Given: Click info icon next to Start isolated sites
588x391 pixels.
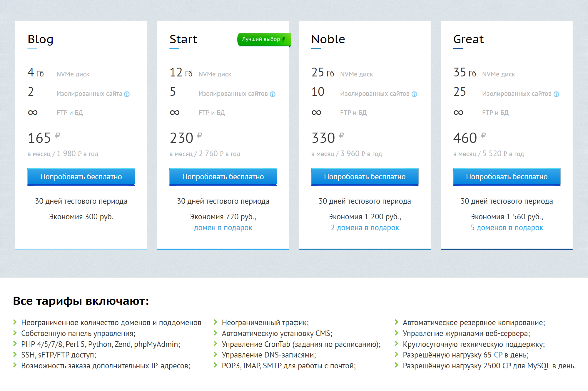Looking at the screenshot, I should [x=273, y=94].
